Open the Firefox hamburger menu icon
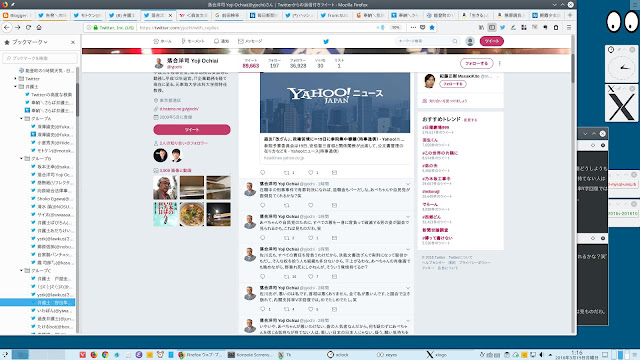 click(569, 27)
